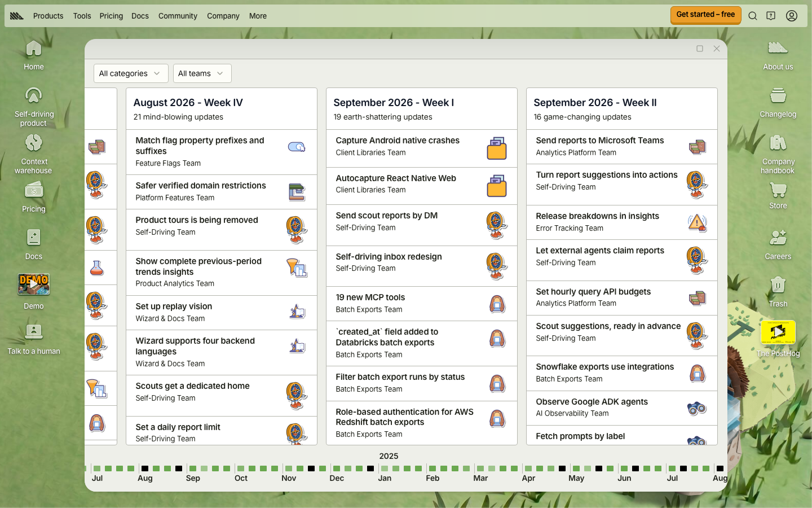Open the Community menu
The height and width of the screenshot is (508, 812).
[x=178, y=16]
